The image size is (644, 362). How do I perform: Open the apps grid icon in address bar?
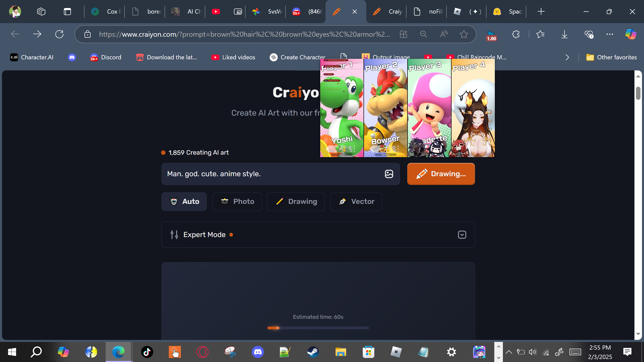pyautogui.click(x=404, y=34)
